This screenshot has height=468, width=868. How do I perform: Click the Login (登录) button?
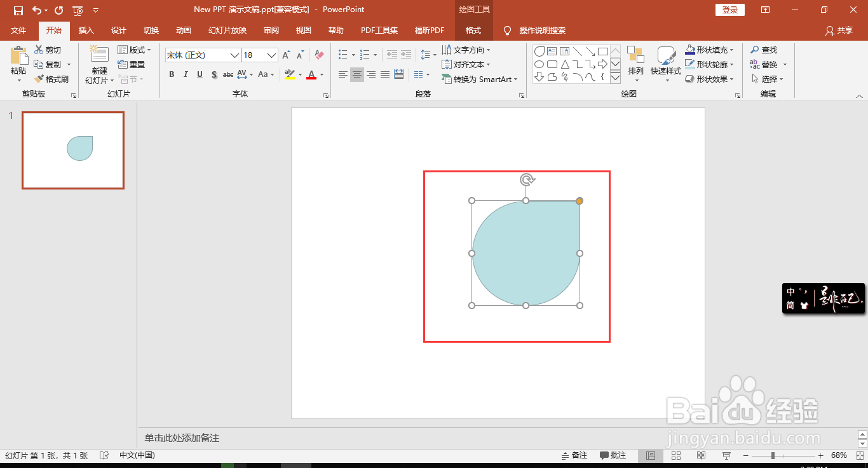730,10
